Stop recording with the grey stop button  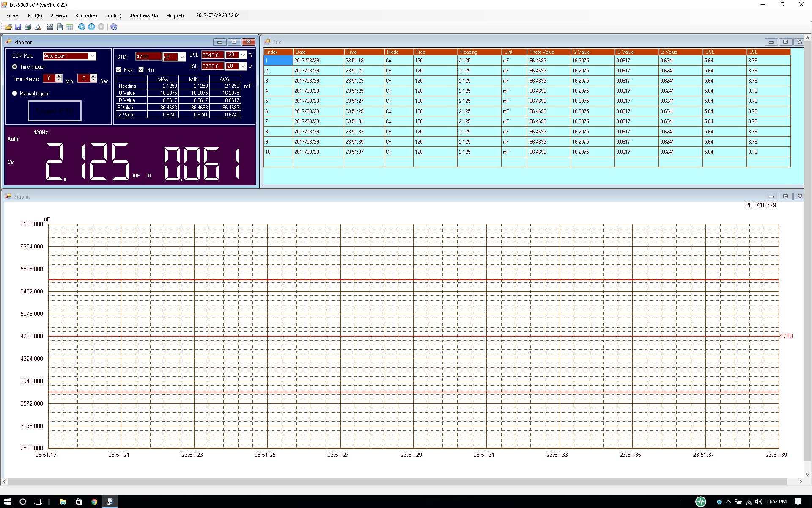(101, 27)
